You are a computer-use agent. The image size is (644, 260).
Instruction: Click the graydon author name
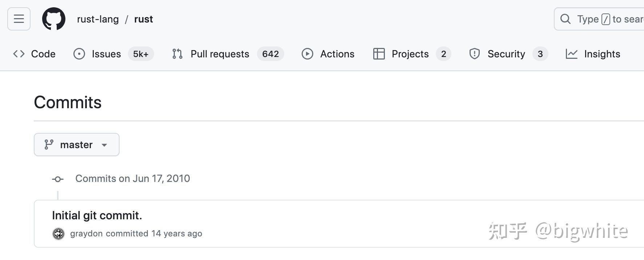click(x=86, y=233)
